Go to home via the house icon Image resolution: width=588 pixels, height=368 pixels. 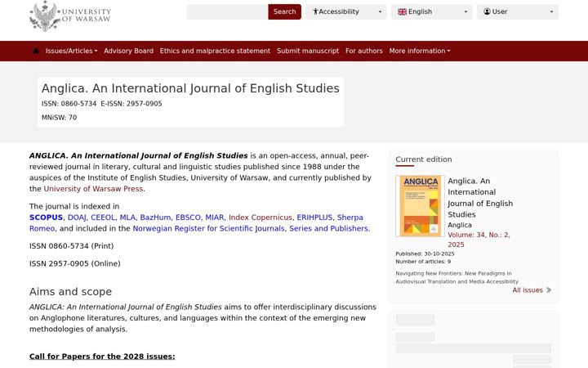(36, 51)
